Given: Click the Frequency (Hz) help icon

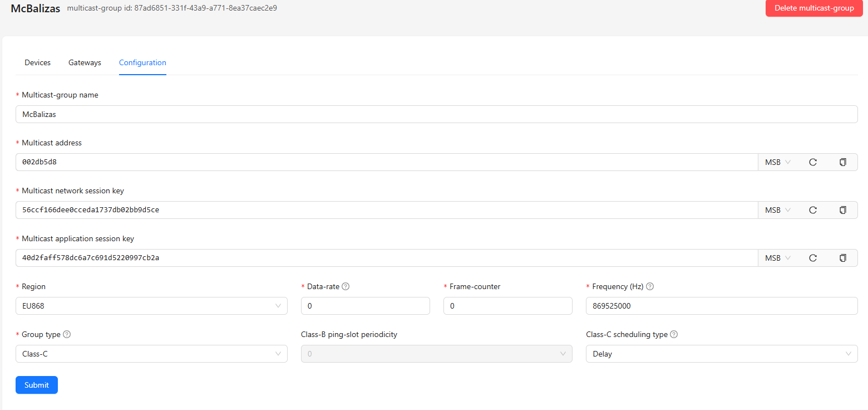Looking at the screenshot, I should point(650,286).
